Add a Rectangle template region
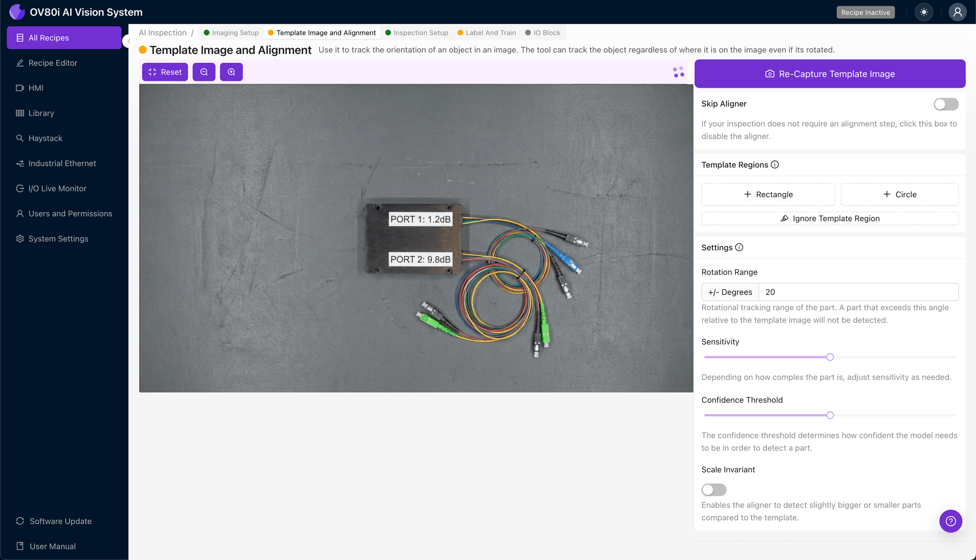Viewport: 976px width, 560px height. [768, 194]
